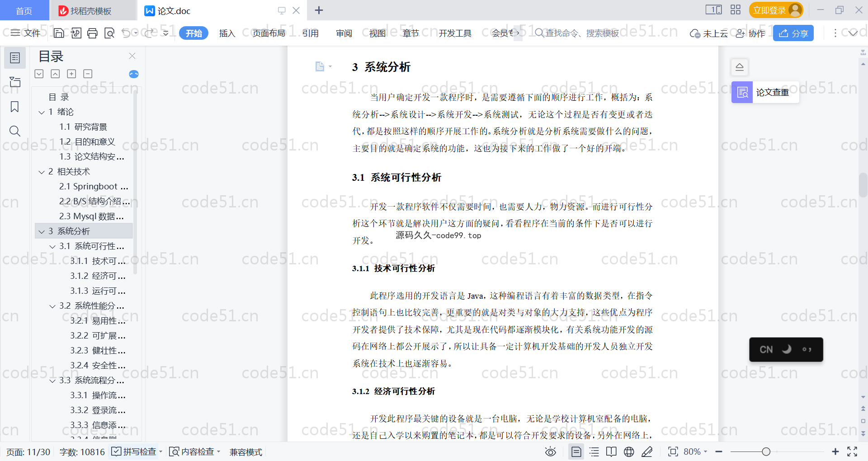Click the grid apps icon in the title bar

[x=736, y=10]
